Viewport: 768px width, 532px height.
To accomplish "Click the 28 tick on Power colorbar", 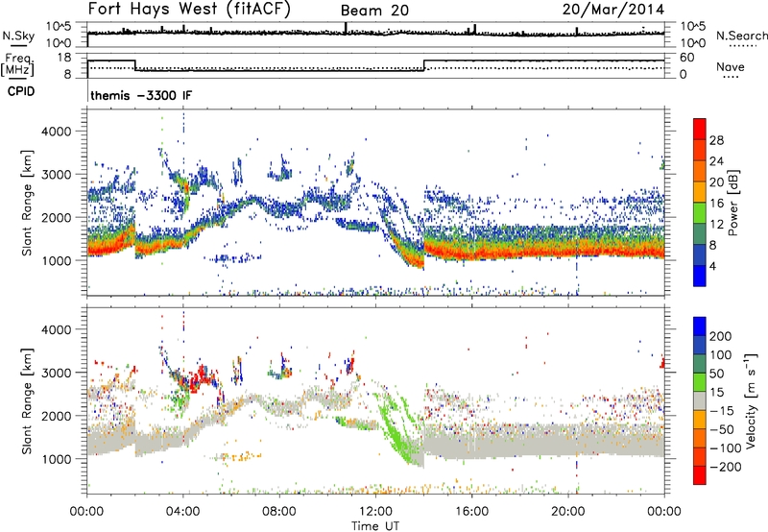I will point(716,140).
